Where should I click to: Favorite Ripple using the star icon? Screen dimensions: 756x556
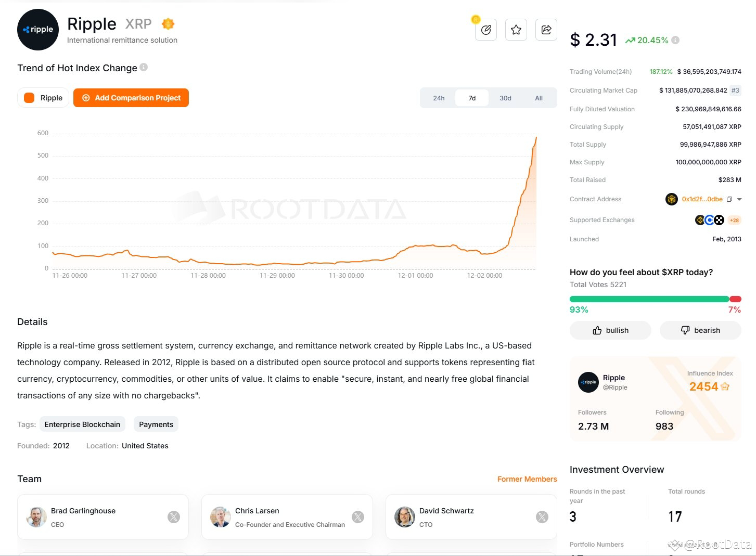point(516,30)
